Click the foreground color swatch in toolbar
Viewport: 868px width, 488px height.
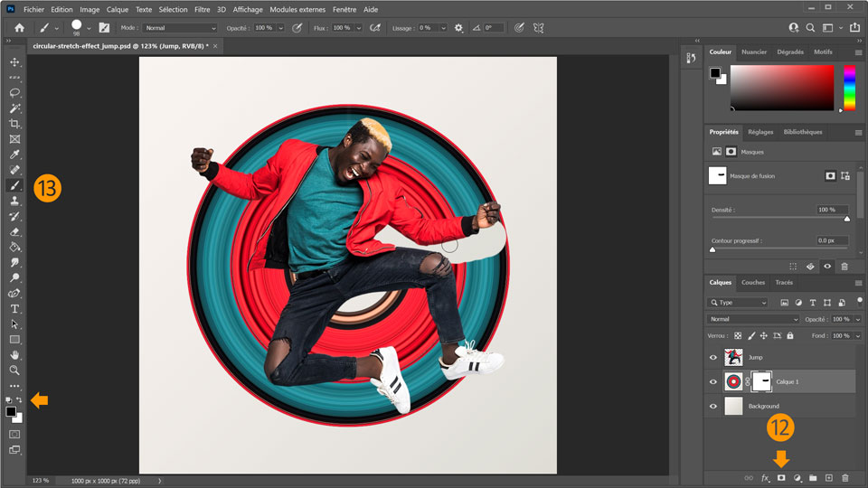pyautogui.click(x=11, y=411)
